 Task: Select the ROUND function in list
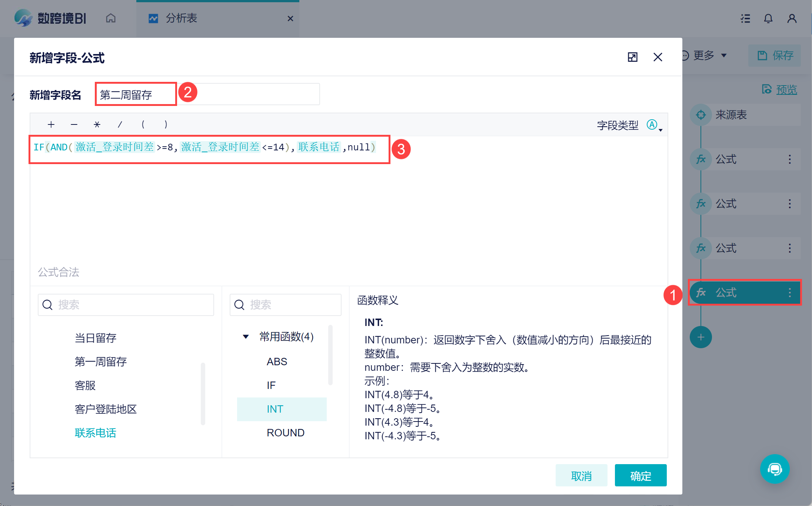(x=285, y=433)
